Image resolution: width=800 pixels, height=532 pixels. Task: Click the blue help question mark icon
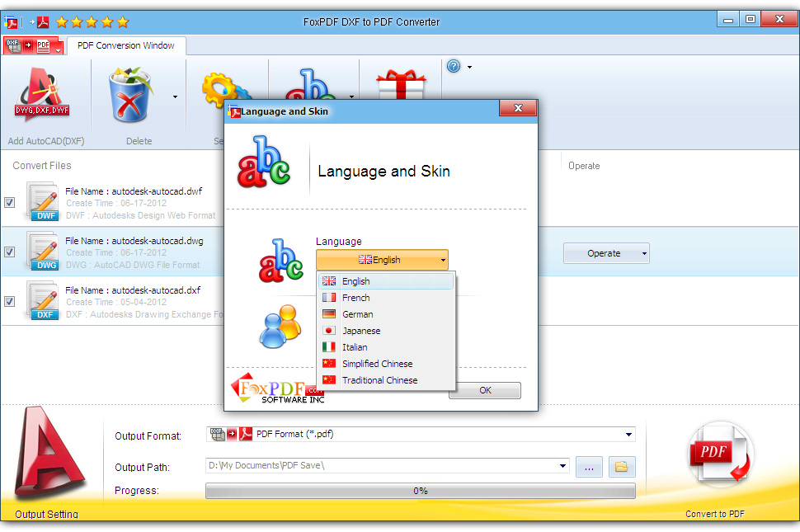point(454,66)
